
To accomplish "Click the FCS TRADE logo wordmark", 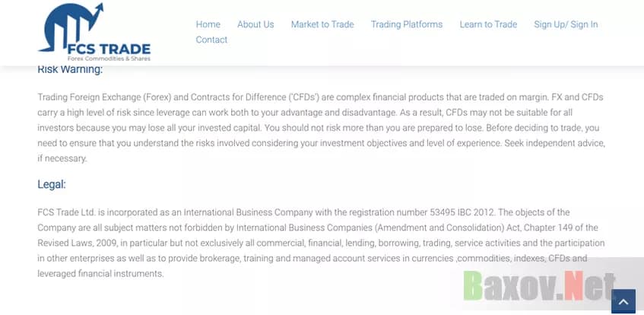I will pos(109,49).
